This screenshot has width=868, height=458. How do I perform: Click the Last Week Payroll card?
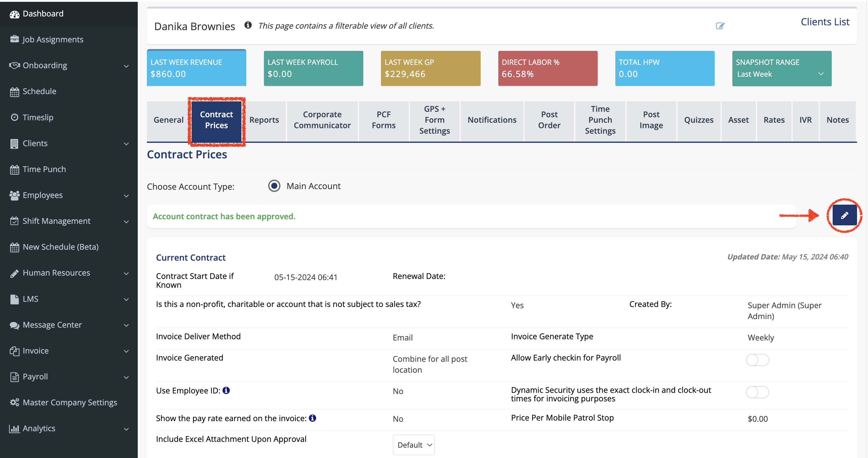pyautogui.click(x=313, y=68)
